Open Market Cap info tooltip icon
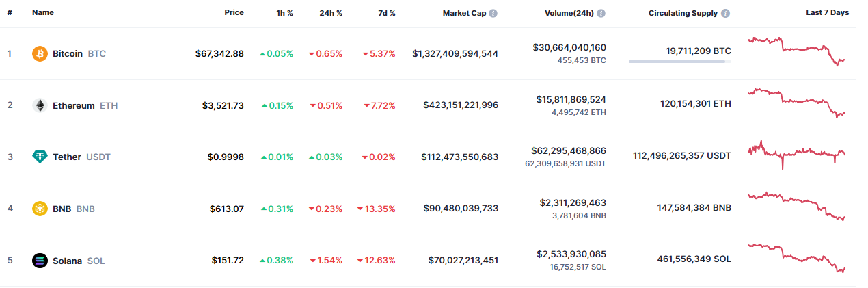This screenshot has width=868, height=288. point(493,13)
